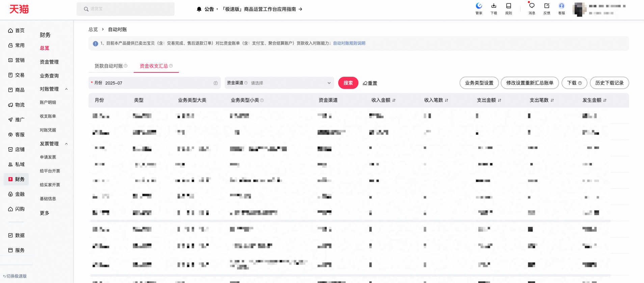The height and width of the screenshot is (283, 644).
Task: Open 业务类型设置 button
Action: coord(479,83)
